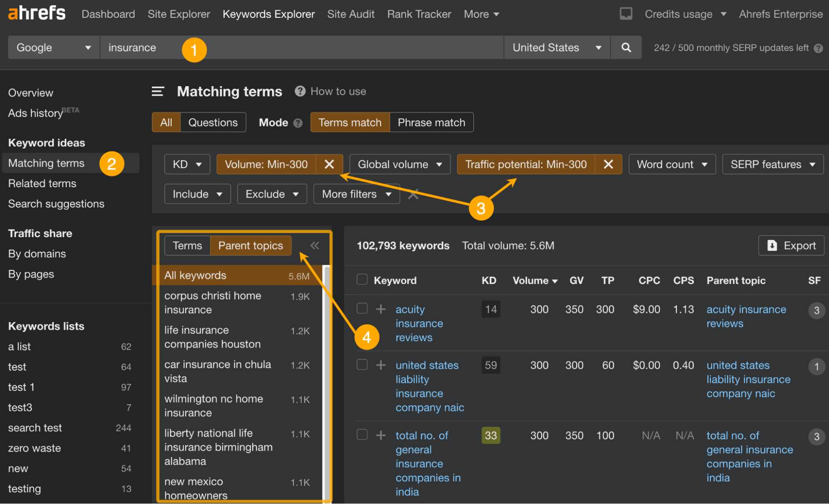This screenshot has width=829, height=504.
Task: Toggle the Volume Min-300 filter off
Action: [330, 165]
